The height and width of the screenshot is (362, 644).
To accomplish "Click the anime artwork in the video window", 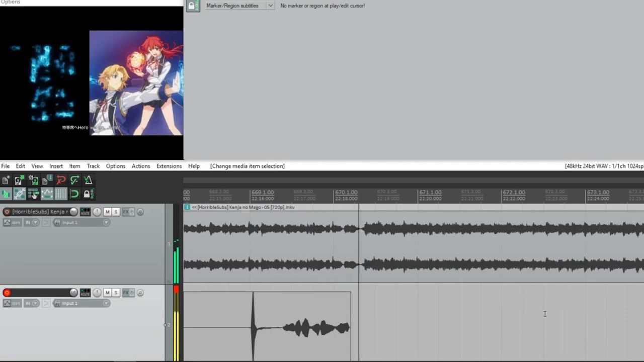I will click(136, 83).
